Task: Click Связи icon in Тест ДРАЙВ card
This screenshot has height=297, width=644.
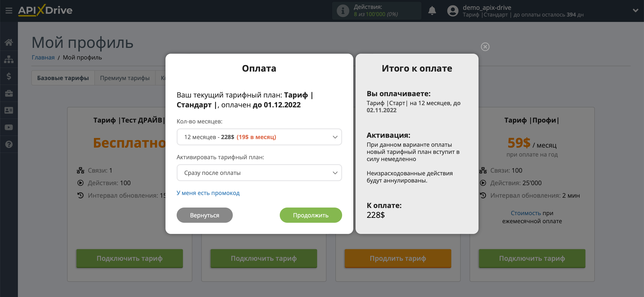Action: [80, 170]
